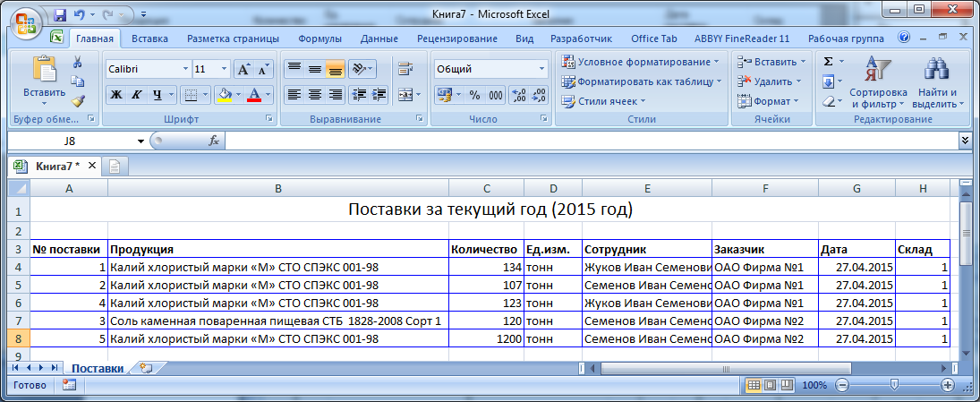The width and height of the screenshot is (980, 402).
Task: Increase the cell indent
Action: tap(379, 95)
